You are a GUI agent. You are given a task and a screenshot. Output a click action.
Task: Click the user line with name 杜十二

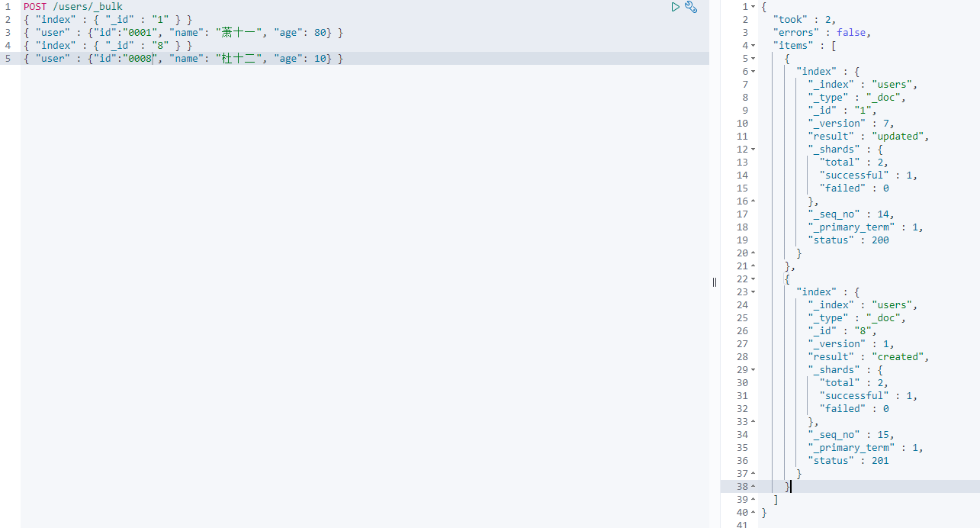coord(184,59)
